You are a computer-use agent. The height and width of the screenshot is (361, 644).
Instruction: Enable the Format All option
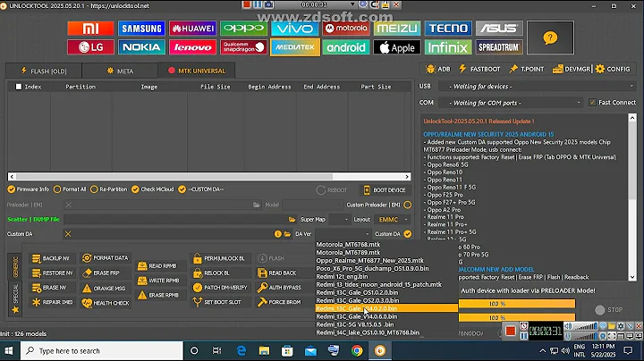[70, 189]
